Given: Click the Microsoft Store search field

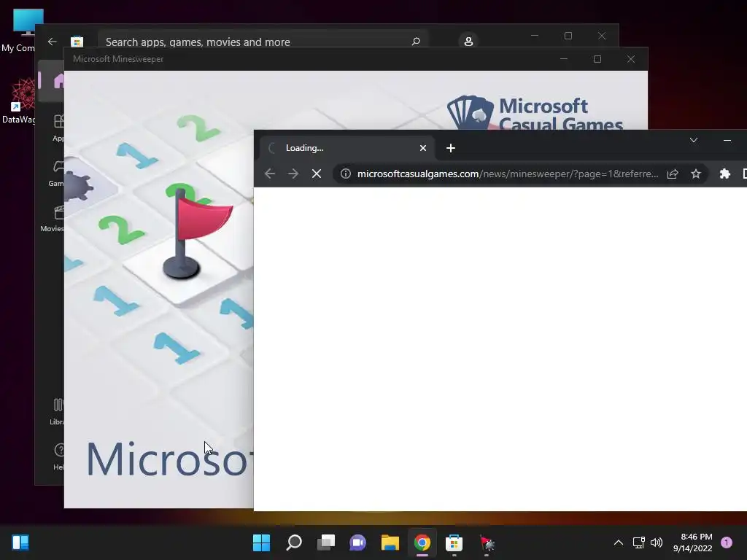Looking at the screenshot, I should click(263, 40).
